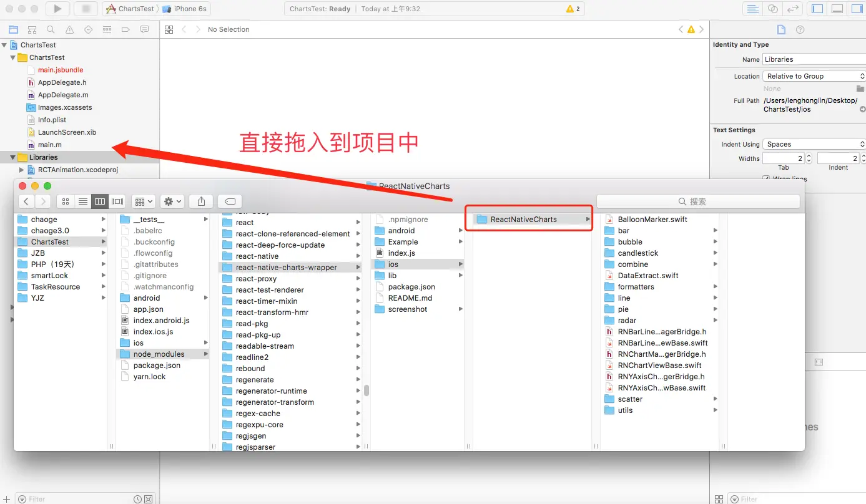Show the Quick Help inspector
The width and height of the screenshot is (866, 504).
click(x=800, y=29)
